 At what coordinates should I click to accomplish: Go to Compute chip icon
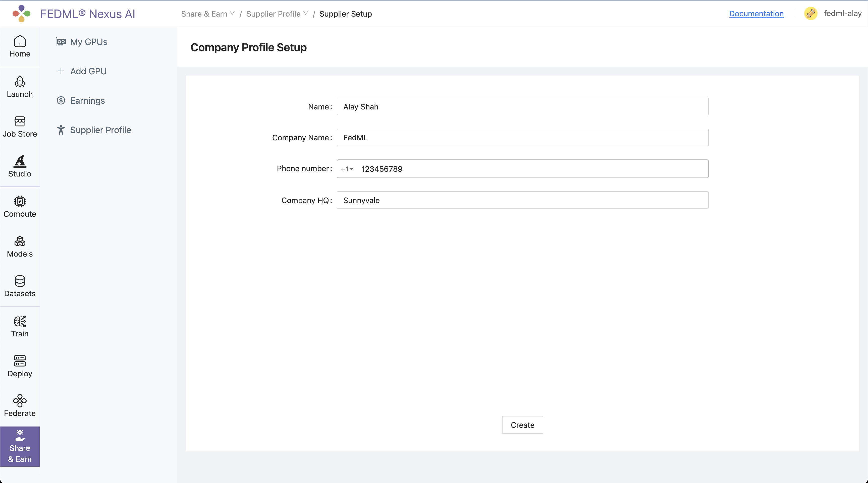[20, 201]
